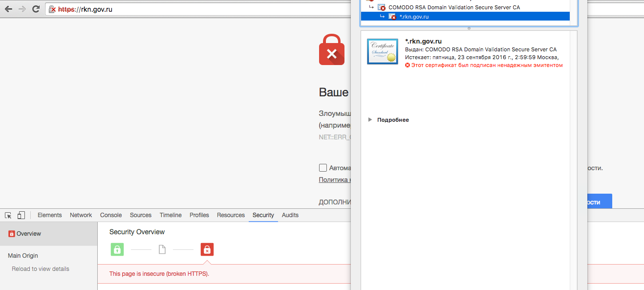Screen dimensions: 644x290
Task: Toggle DevTools device mode icon
Action: (21, 215)
